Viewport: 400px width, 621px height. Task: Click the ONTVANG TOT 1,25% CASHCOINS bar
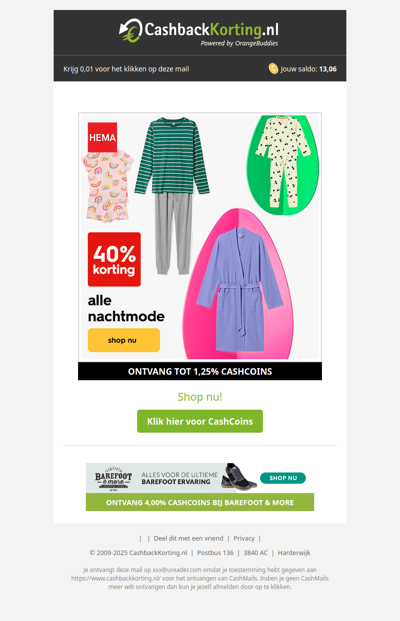pyautogui.click(x=200, y=371)
